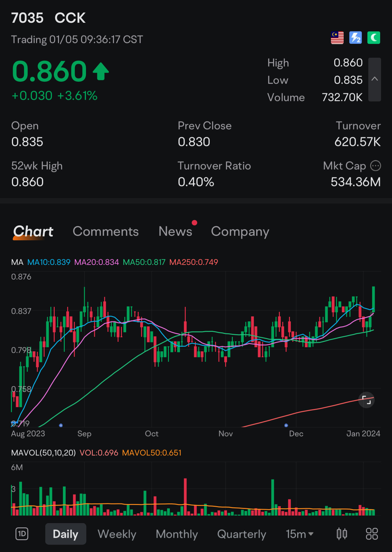This screenshot has width=392, height=552.
Task: Tap the current price 0.860
Action: pos(50,71)
